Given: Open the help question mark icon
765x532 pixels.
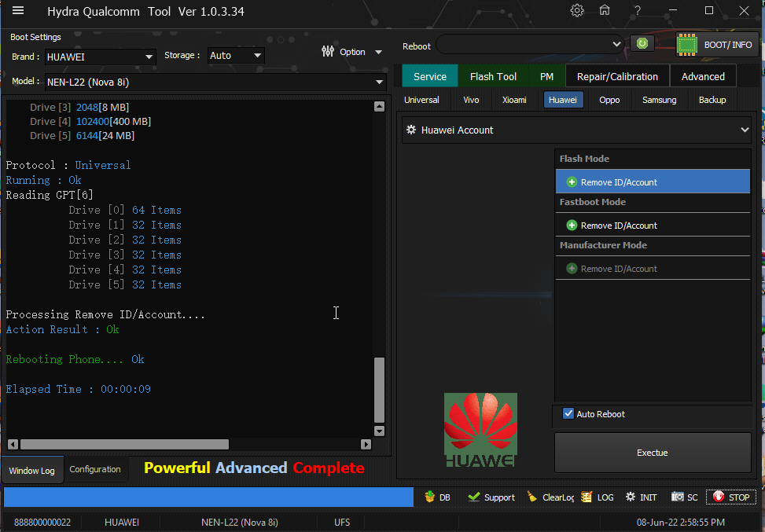Looking at the screenshot, I should [637, 10].
